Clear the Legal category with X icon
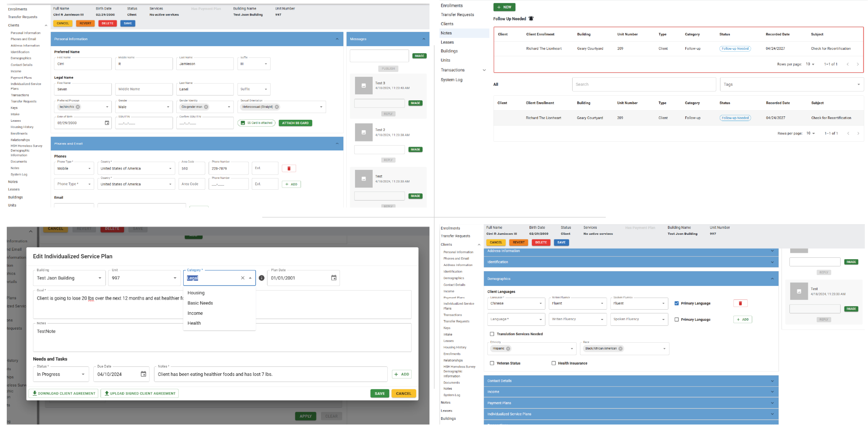The height and width of the screenshot is (434, 868). [x=243, y=278]
